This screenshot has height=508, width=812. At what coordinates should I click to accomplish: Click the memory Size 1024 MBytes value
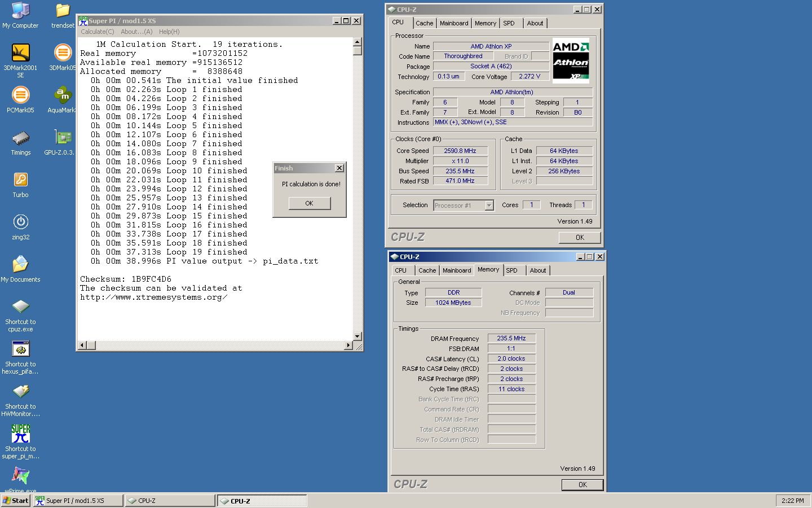pos(453,303)
